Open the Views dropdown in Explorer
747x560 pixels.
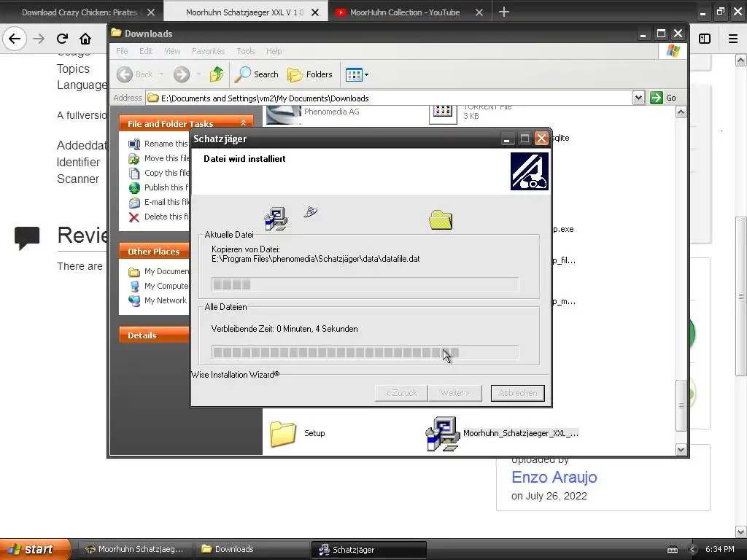[357, 74]
